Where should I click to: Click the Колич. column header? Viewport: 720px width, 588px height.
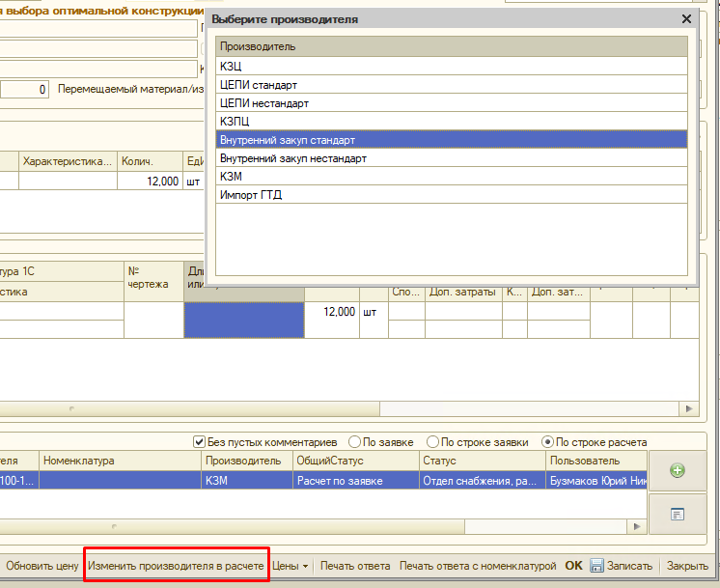click(x=151, y=161)
